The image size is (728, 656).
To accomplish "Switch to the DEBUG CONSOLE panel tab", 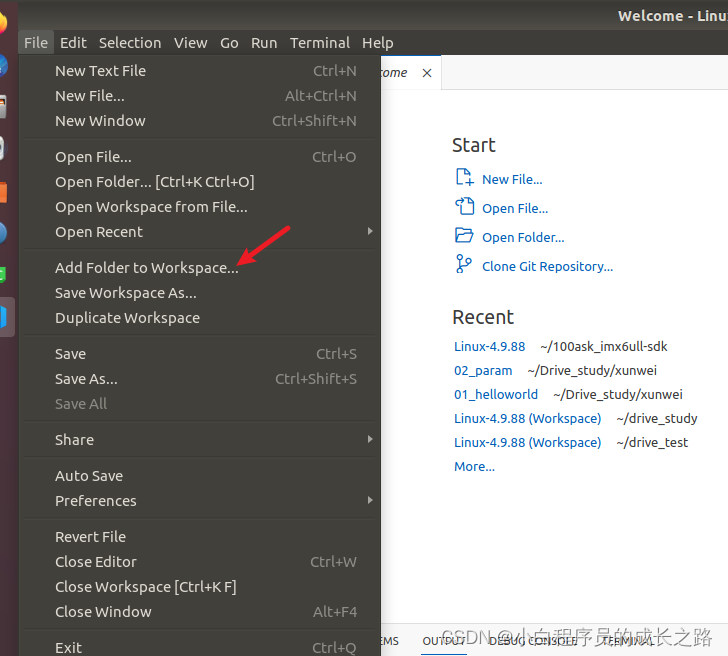I will (532, 641).
